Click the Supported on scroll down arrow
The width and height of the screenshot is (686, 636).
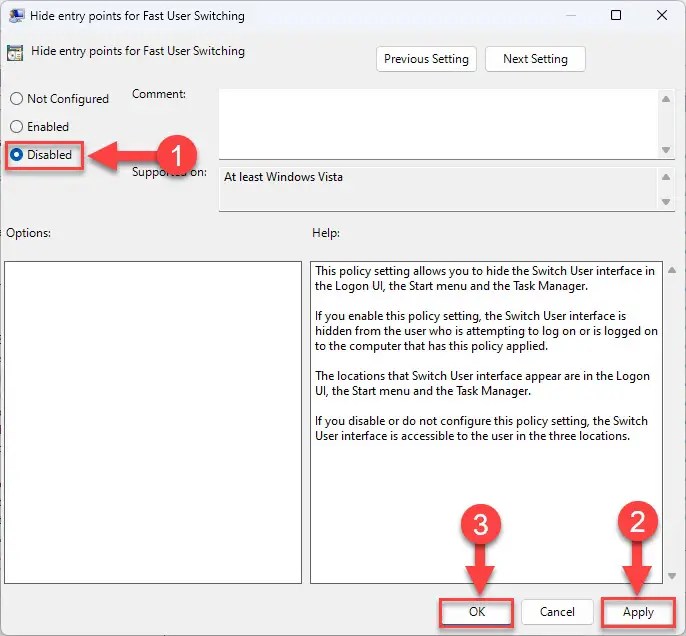666,202
